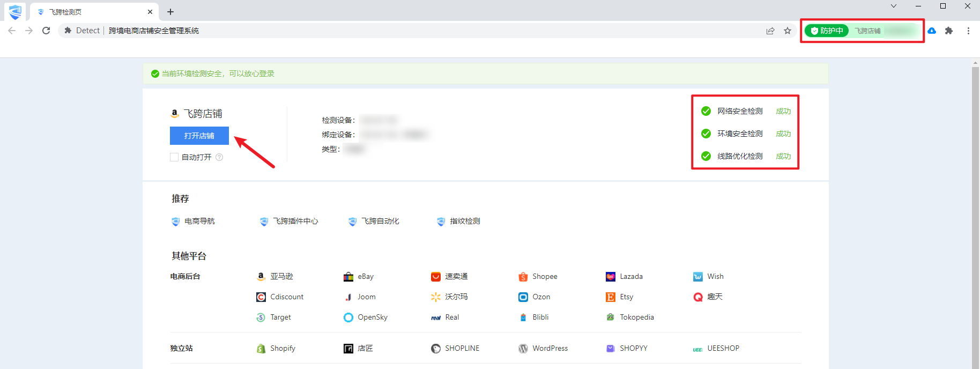The image size is (980, 369).
Task: Click the share page icon in address bar
Action: (x=770, y=31)
